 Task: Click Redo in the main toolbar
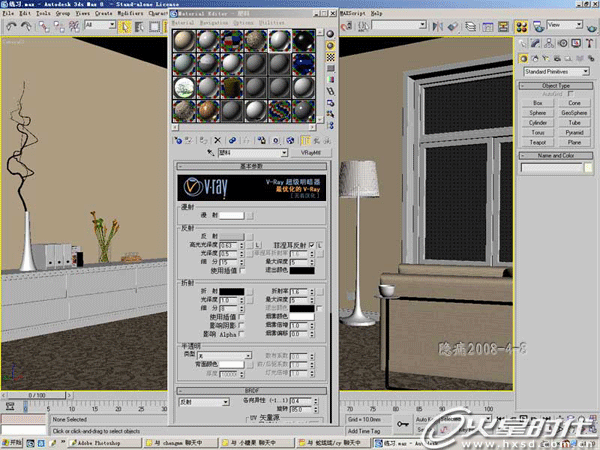pos(26,26)
